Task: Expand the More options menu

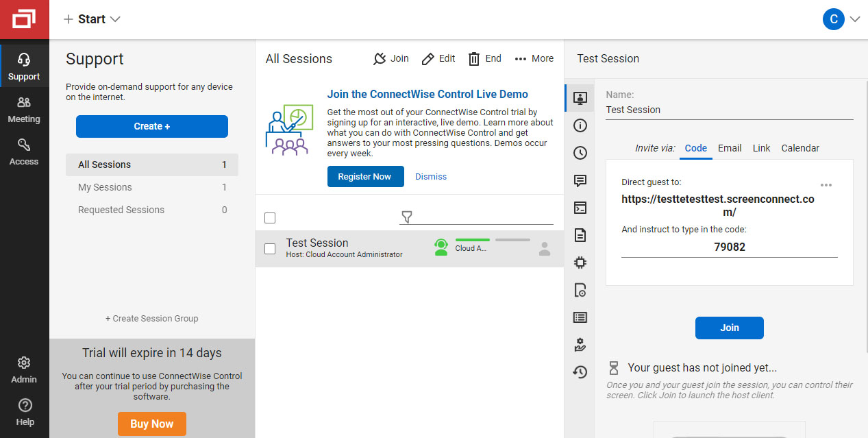Action: (534, 58)
